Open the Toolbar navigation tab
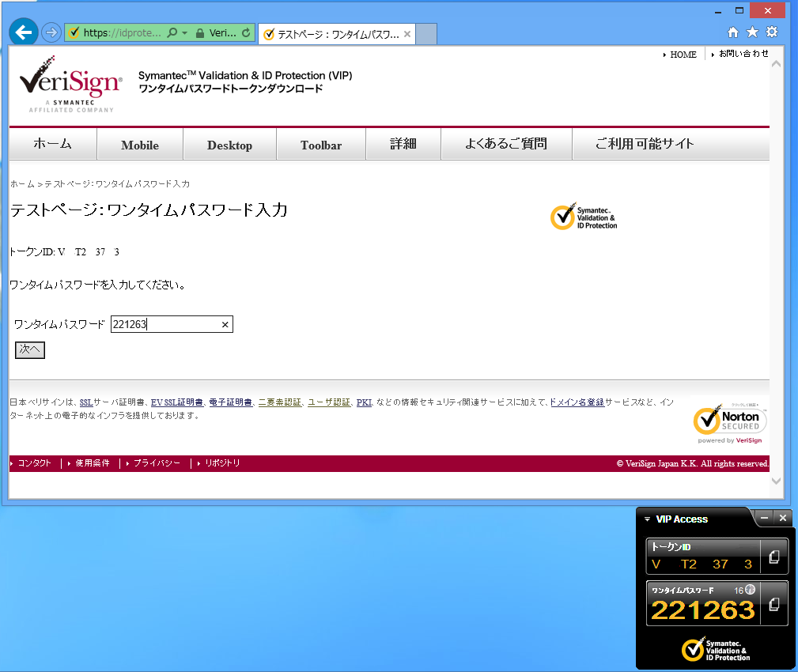The image size is (798, 672). (321, 145)
